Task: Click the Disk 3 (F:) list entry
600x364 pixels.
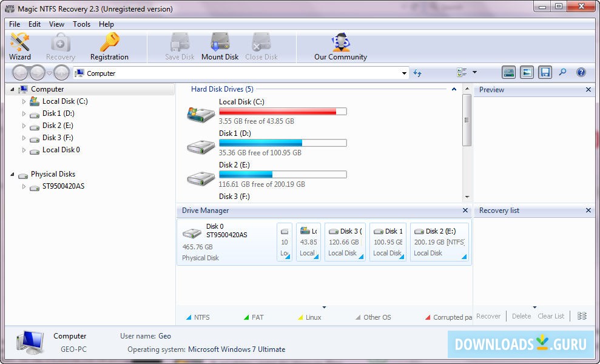Action: pos(234,197)
